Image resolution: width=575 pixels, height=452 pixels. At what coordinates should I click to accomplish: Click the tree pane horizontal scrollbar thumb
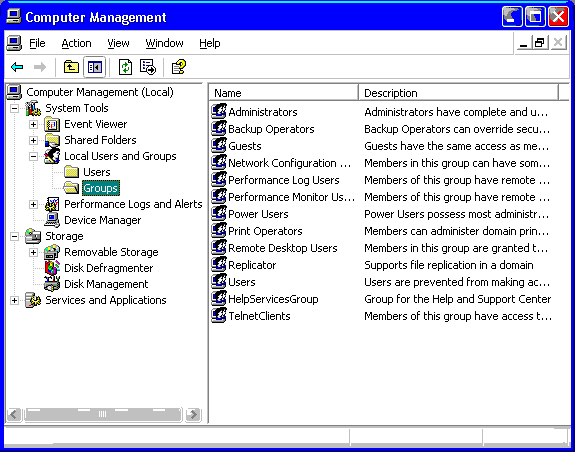[103, 415]
